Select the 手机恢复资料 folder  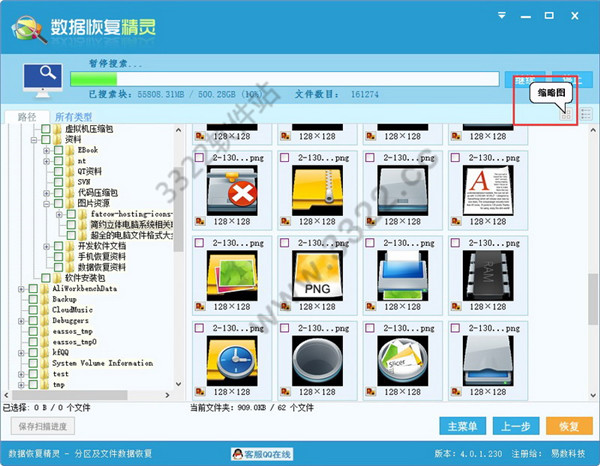(102, 257)
